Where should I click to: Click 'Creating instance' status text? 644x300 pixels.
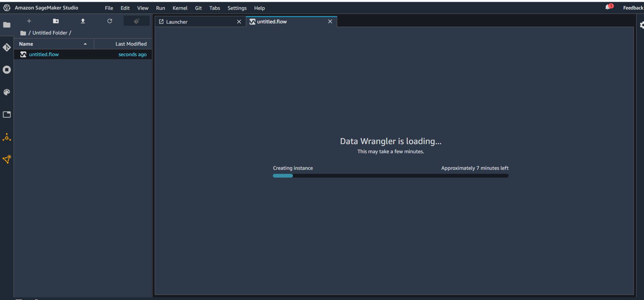[x=293, y=168]
